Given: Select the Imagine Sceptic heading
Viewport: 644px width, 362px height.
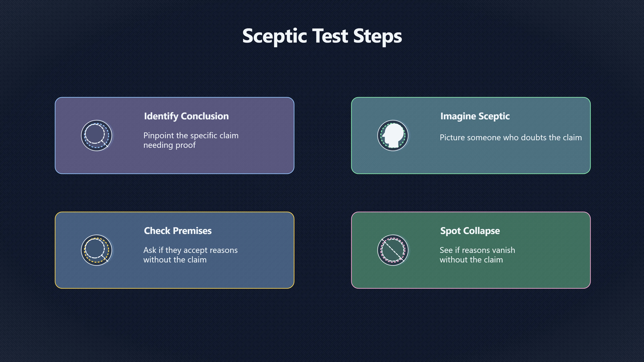Looking at the screenshot, I should pos(475,116).
